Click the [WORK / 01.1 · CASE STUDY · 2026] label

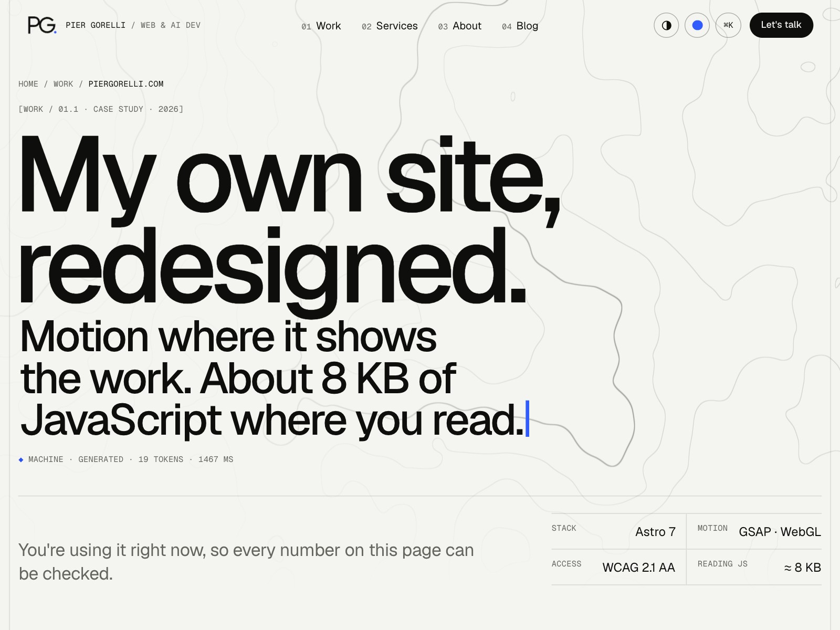pyautogui.click(x=101, y=109)
